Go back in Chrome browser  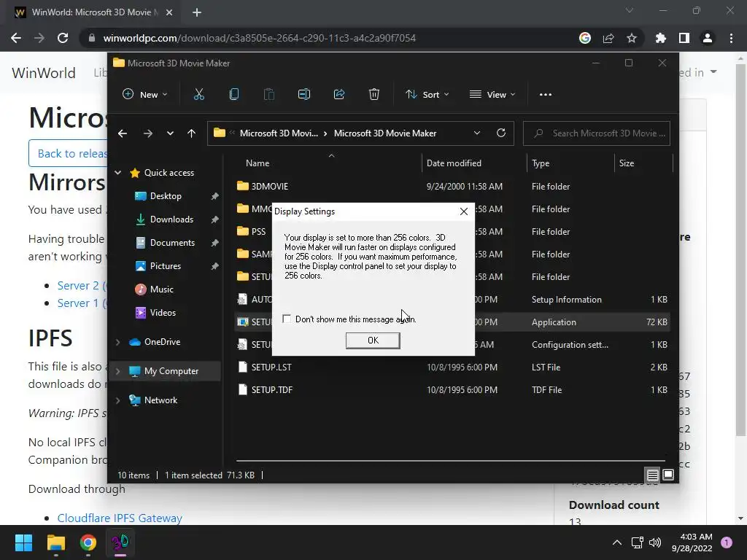point(16,38)
